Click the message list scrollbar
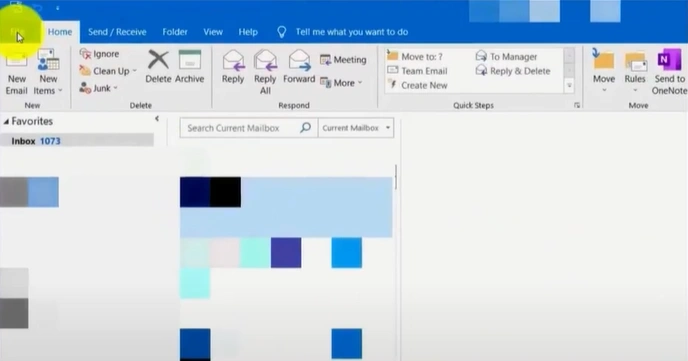 [x=396, y=177]
